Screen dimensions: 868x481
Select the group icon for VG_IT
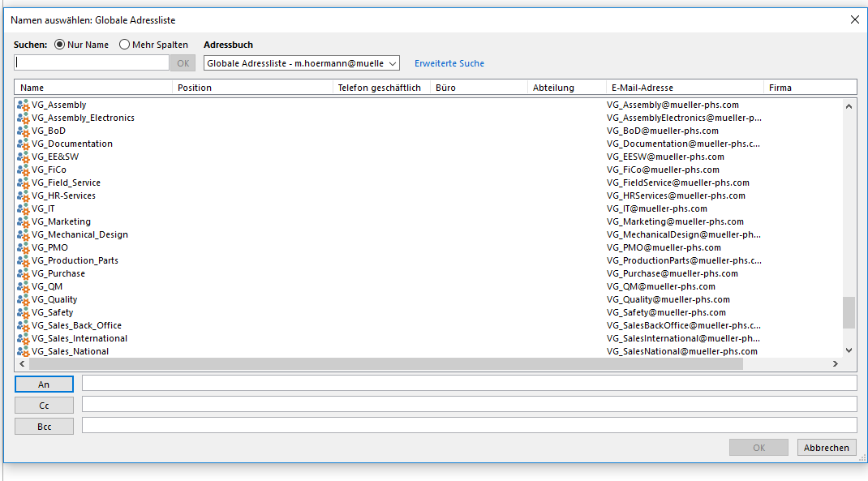click(x=23, y=208)
